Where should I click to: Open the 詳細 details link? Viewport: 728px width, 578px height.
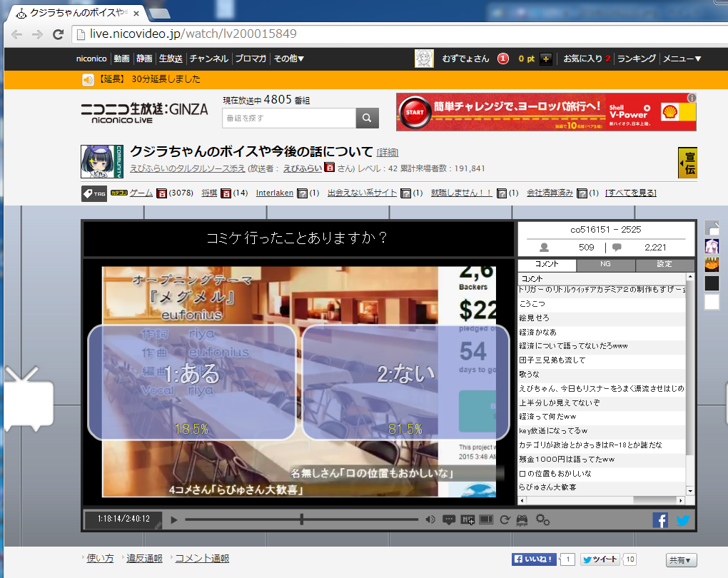point(388,152)
